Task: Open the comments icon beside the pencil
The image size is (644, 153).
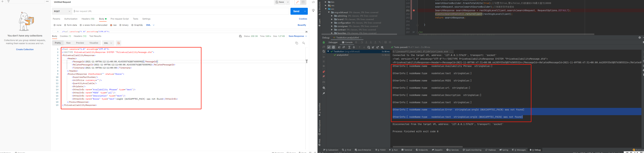Action: (303, 2)
